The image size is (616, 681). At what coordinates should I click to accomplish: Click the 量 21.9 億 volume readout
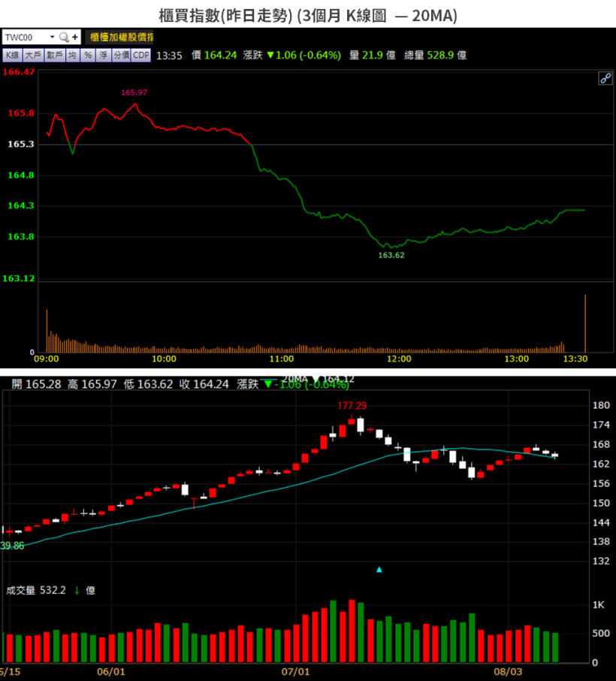[x=373, y=55]
